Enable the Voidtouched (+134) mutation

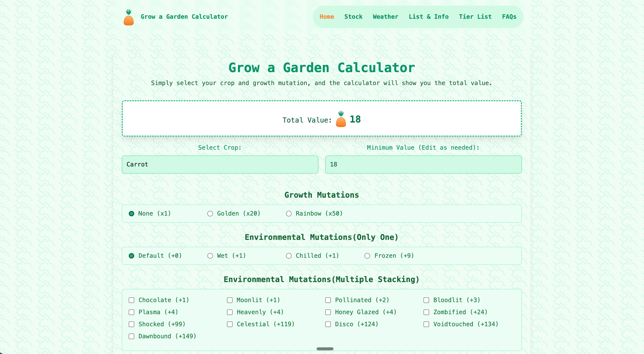426,324
